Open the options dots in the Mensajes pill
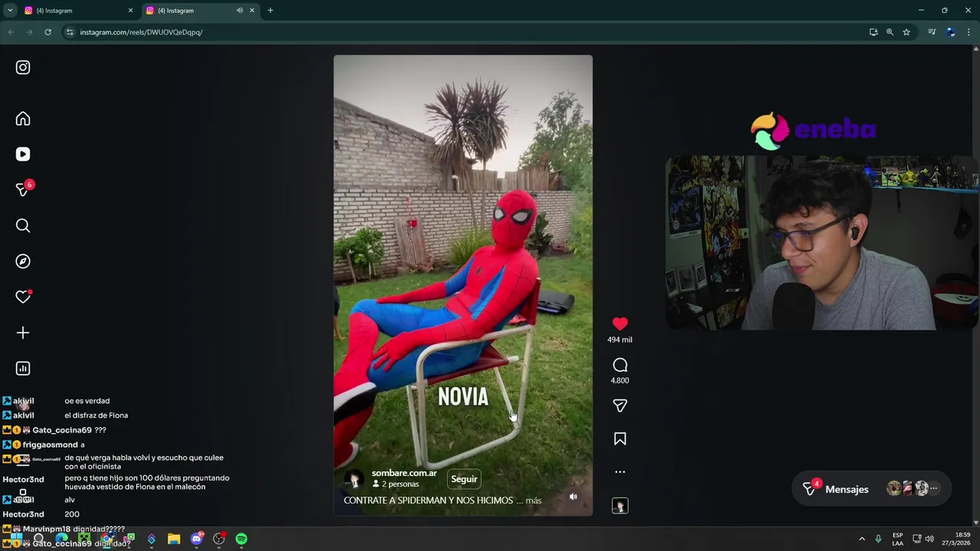Viewport: 980px width, 551px height. (x=933, y=488)
